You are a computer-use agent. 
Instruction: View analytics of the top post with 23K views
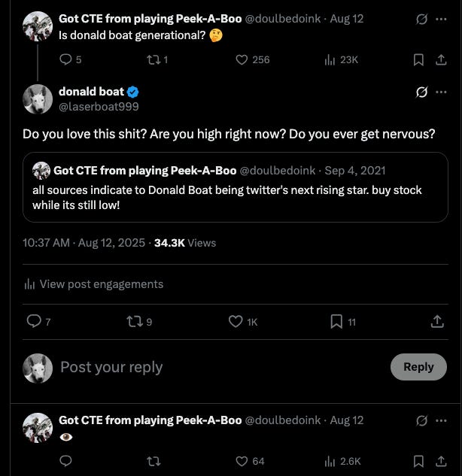click(330, 60)
